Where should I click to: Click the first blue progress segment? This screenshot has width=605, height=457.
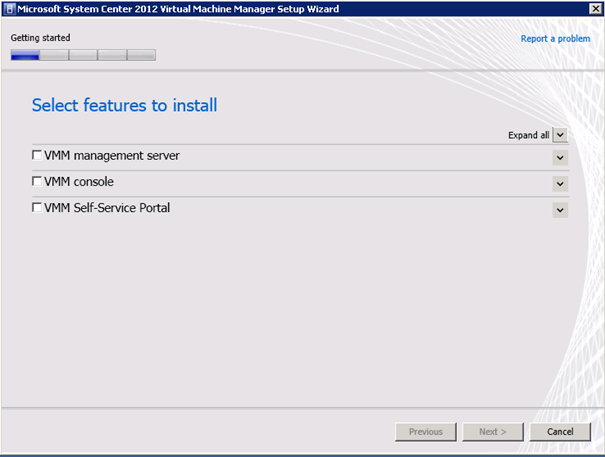click(x=25, y=55)
